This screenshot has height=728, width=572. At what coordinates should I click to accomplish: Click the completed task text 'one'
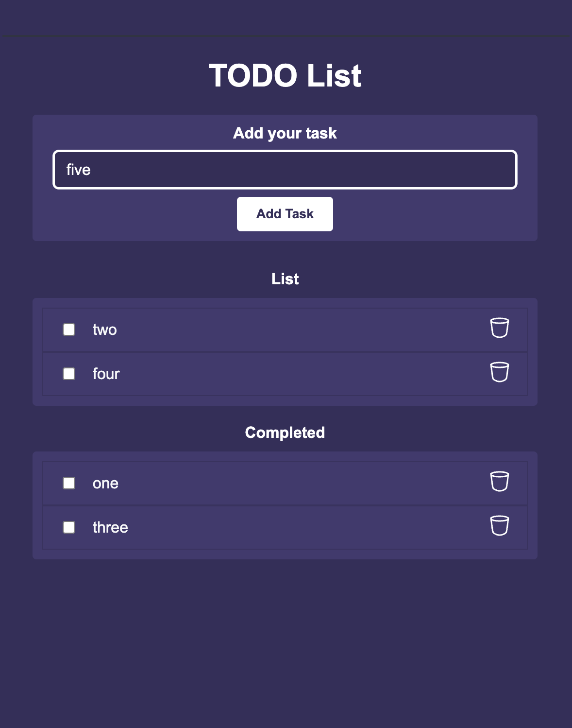[105, 483]
